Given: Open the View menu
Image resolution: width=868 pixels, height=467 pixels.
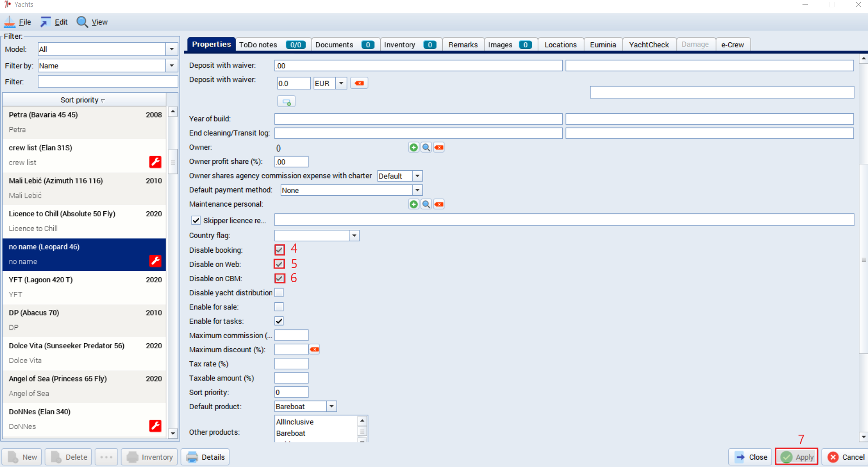Looking at the screenshot, I should tap(92, 22).
